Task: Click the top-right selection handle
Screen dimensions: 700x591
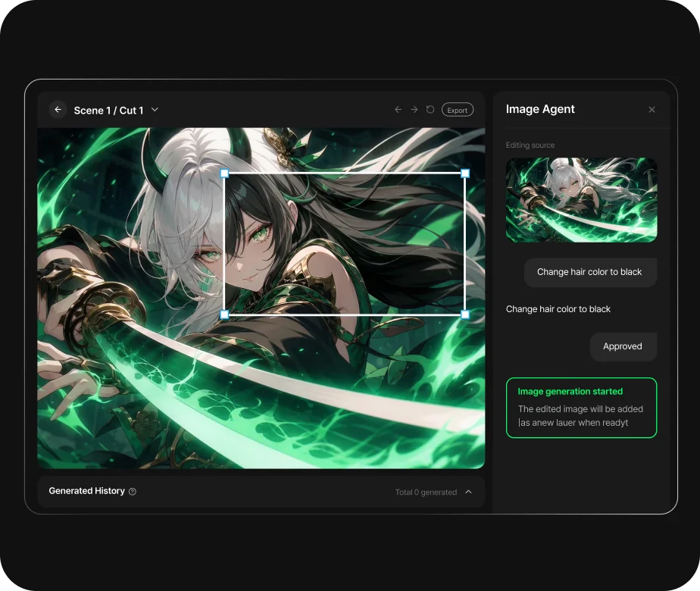Action: pos(465,174)
